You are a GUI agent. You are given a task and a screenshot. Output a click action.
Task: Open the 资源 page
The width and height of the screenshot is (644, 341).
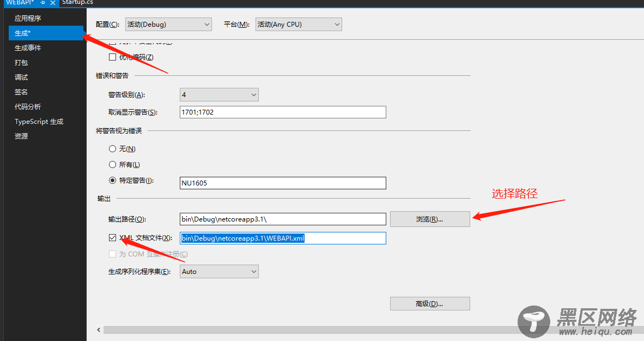pyautogui.click(x=21, y=136)
